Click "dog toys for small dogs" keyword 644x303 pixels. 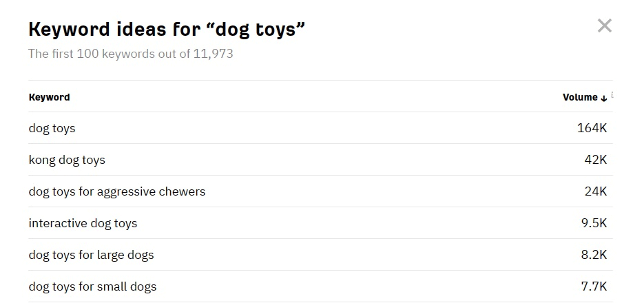92,286
